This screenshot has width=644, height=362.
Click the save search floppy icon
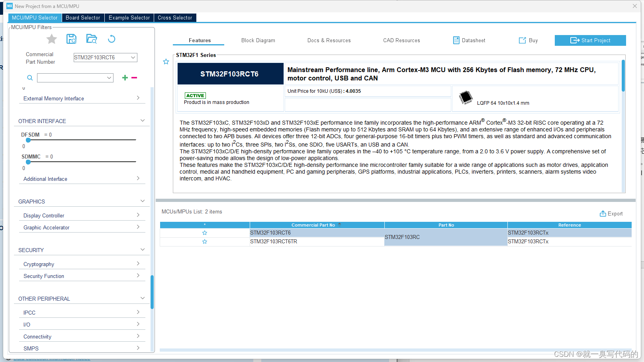click(71, 39)
